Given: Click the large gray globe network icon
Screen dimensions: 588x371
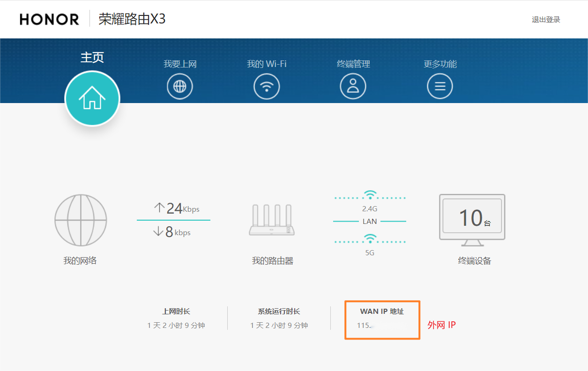Looking at the screenshot, I should point(81,220).
